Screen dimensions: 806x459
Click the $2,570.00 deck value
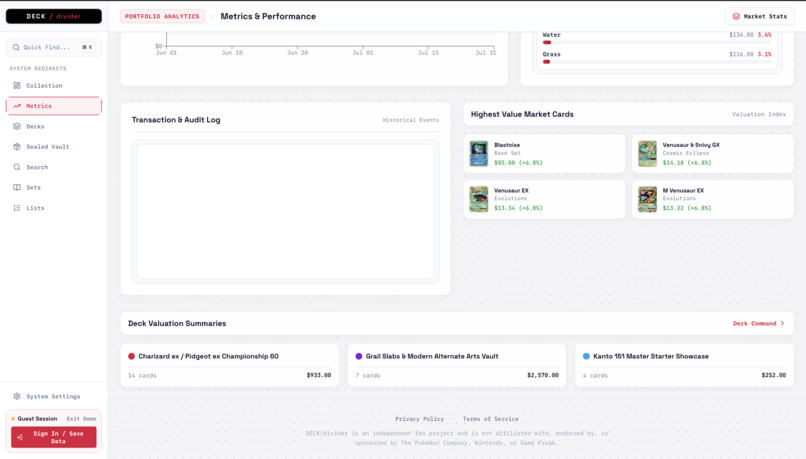click(543, 375)
